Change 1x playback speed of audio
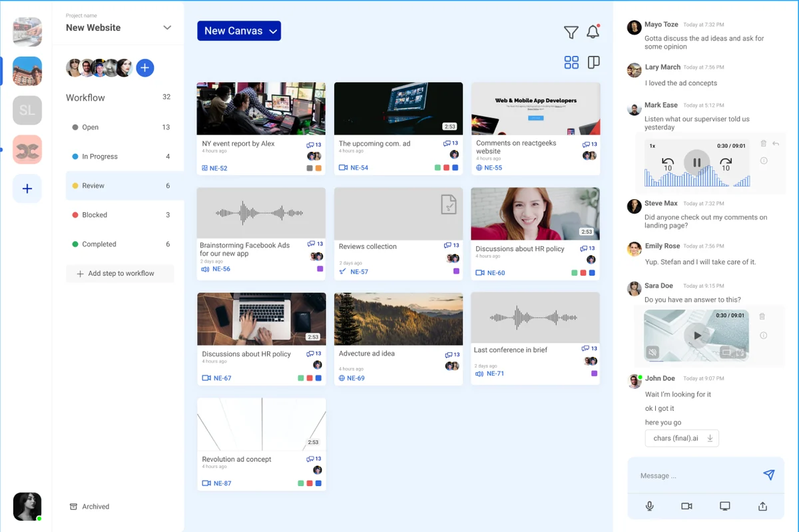The image size is (799, 532). pyautogui.click(x=653, y=146)
